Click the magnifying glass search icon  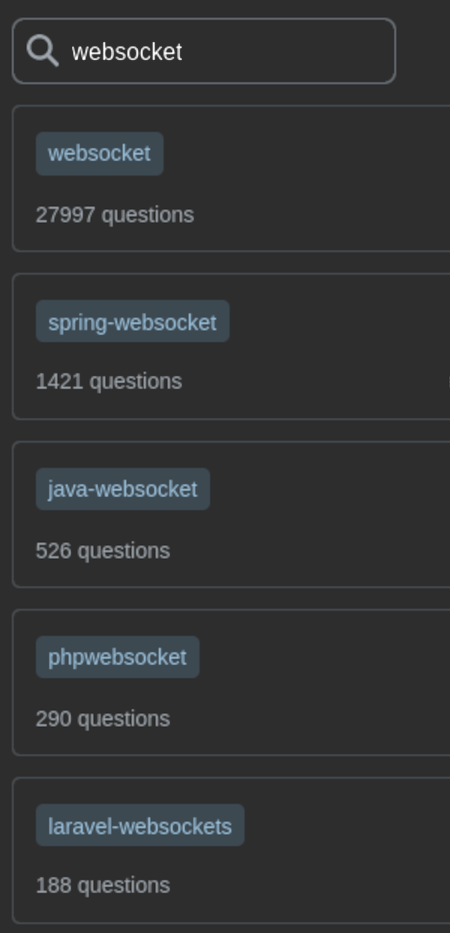point(42,51)
